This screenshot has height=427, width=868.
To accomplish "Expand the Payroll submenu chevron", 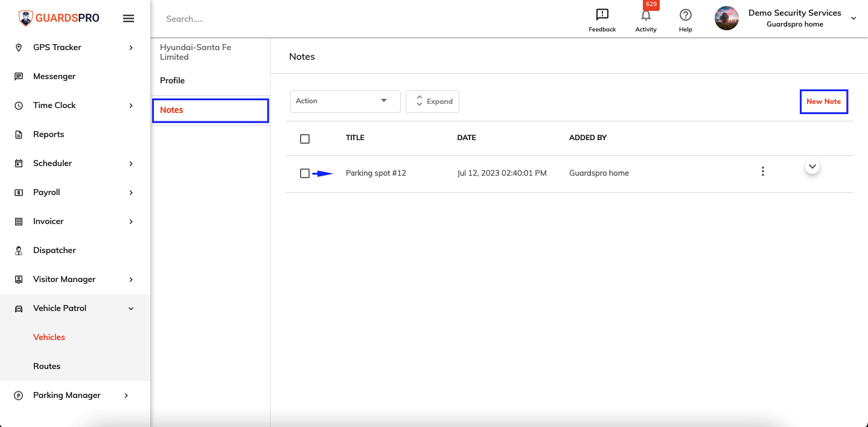I will pyautogui.click(x=131, y=192).
